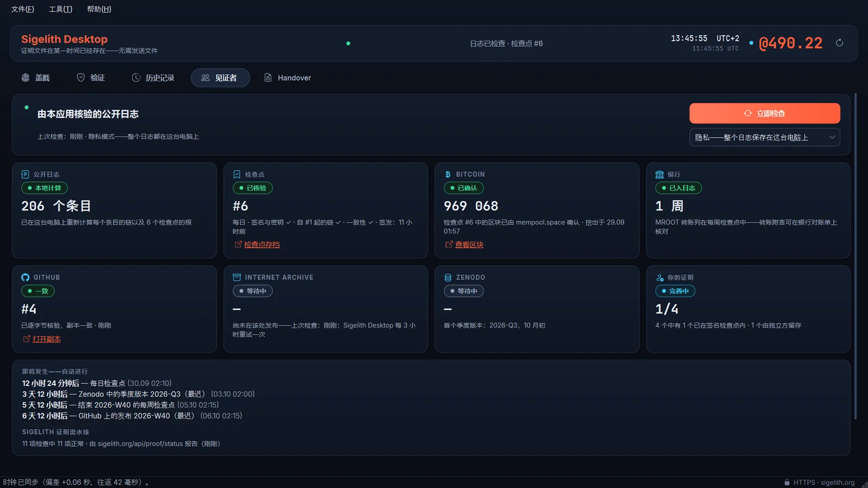This screenshot has width=868, height=488.
Task: Open the 文件(F) menu
Action: click(23, 9)
